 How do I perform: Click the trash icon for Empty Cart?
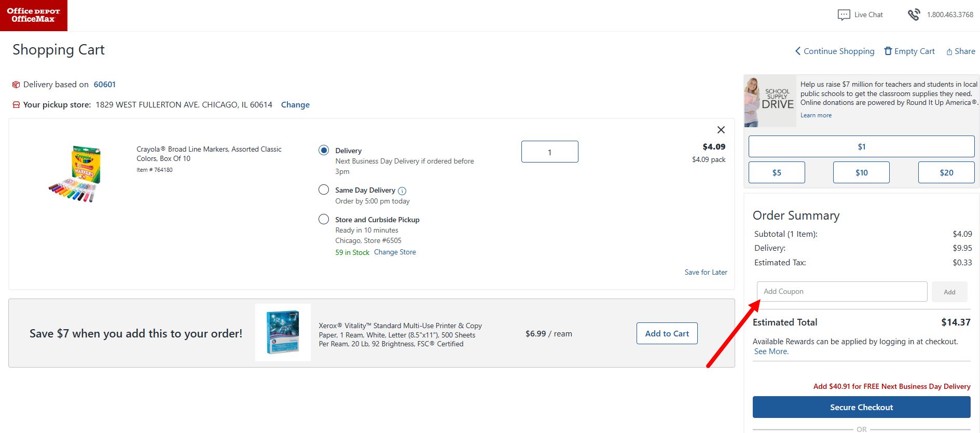pos(888,51)
